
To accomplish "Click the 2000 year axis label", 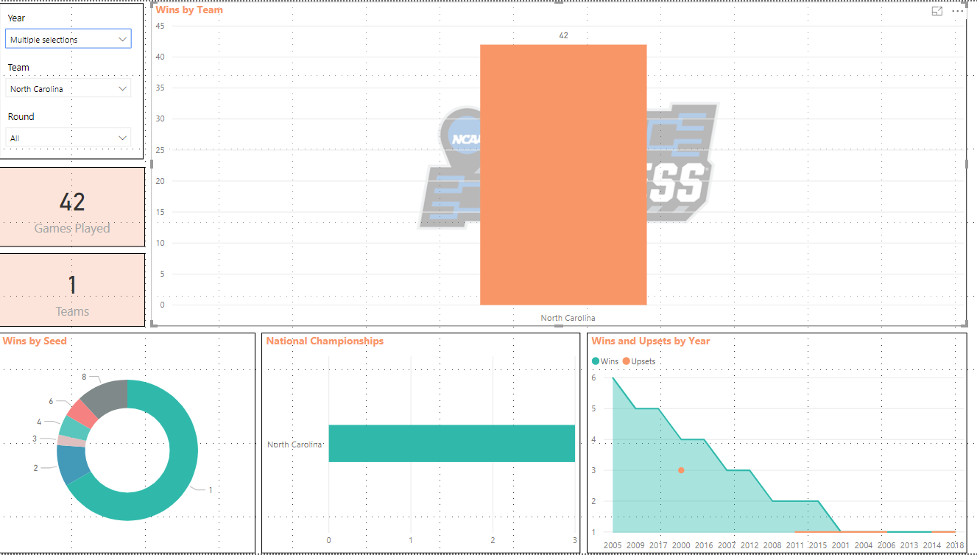I will click(x=681, y=545).
